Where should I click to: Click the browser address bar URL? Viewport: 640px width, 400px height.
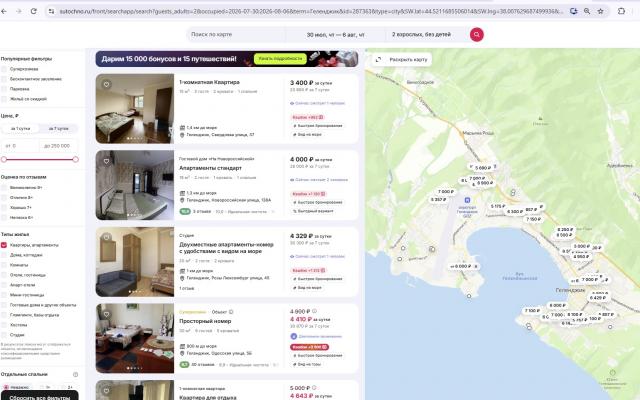click(x=311, y=11)
